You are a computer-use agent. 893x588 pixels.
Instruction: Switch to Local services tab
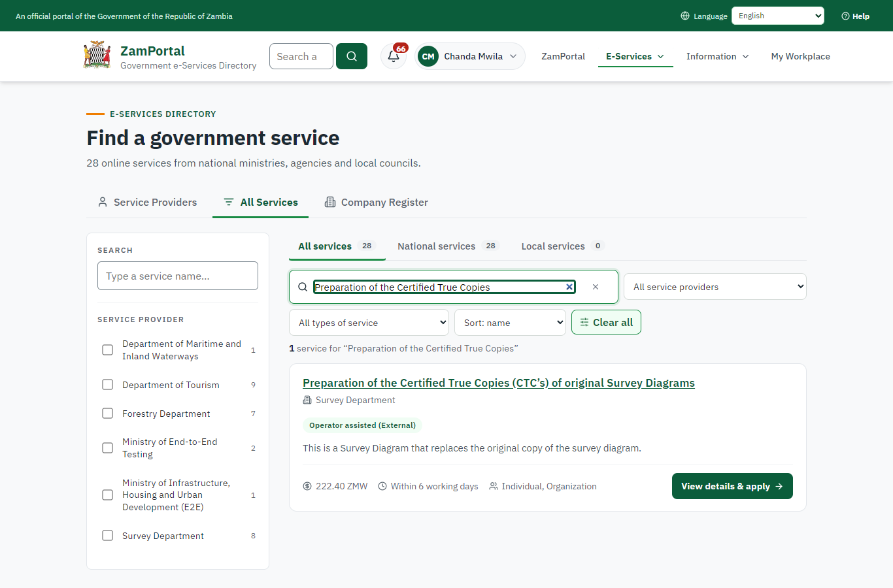tap(562, 246)
